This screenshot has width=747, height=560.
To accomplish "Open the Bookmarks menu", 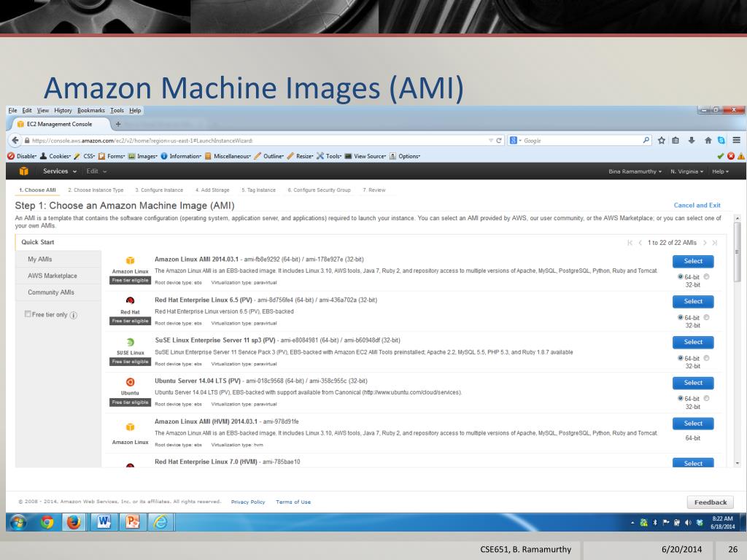I will 91,111.
